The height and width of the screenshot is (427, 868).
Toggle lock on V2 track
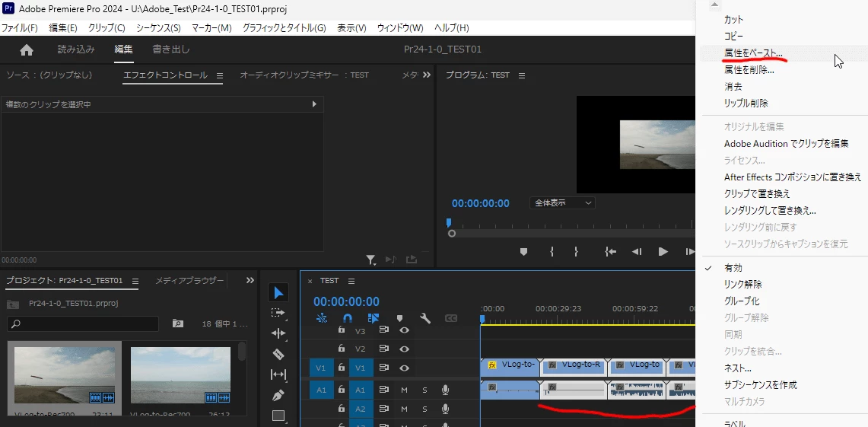pyautogui.click(x=342, y=349)
